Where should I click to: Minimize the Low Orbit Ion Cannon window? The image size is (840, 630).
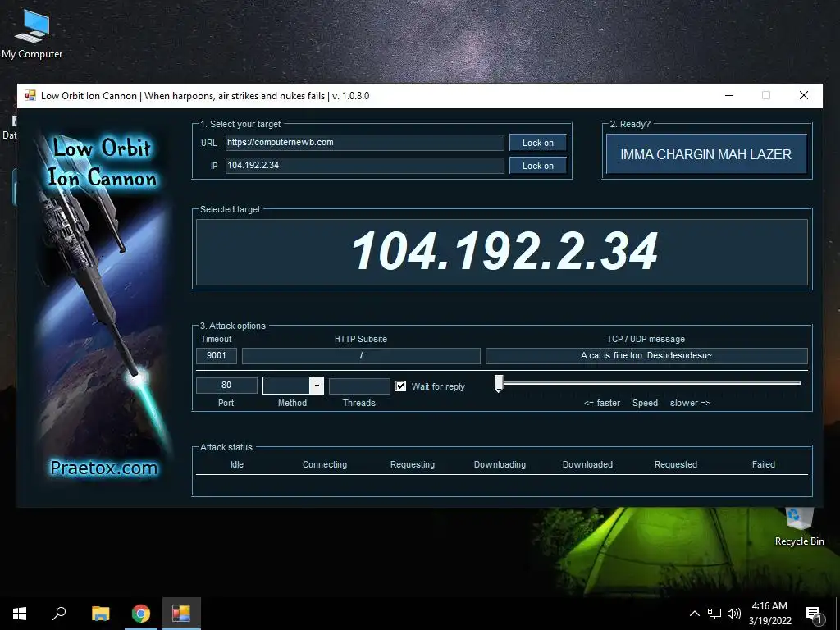(x=729, y=96)
